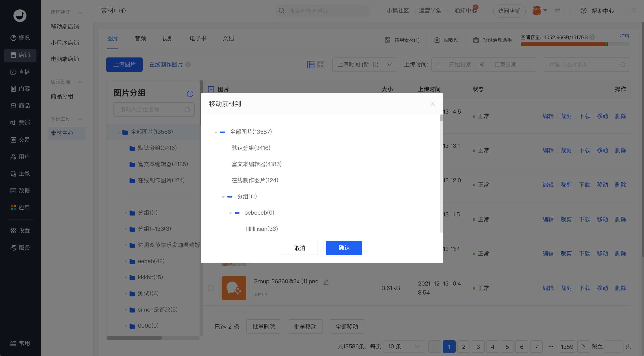Screen dimensions: 644x356
Task: Open the 概况 overview sidebar icon
Action: click(x=13, y=38)
